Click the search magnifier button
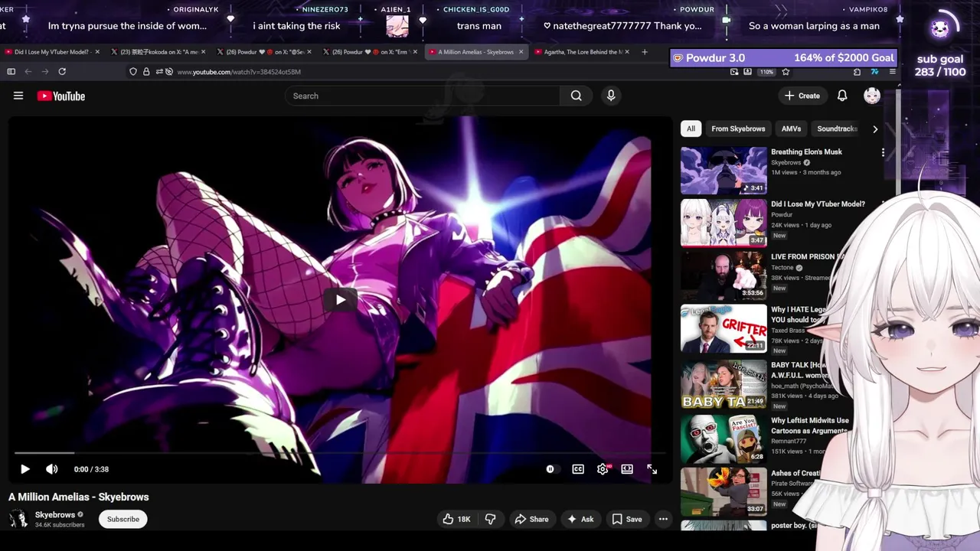Screen dimensions: 980x551 point(576,96)
